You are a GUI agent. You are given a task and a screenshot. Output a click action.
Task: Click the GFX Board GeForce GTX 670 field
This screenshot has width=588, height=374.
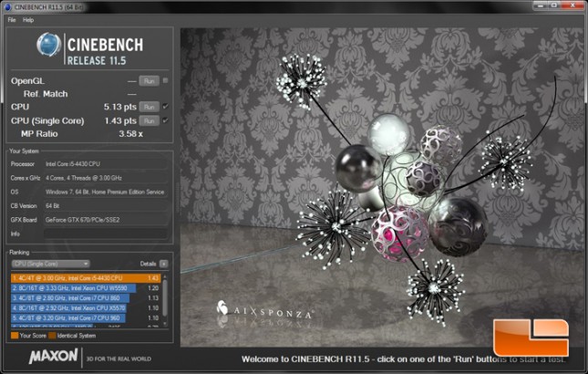click(x=106, y=220)
